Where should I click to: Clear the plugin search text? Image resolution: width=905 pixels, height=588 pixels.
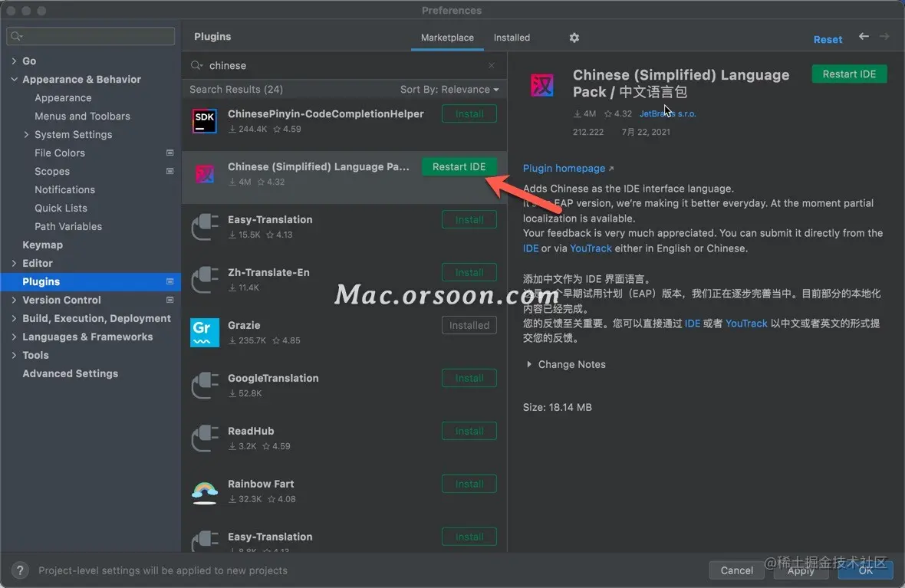pyautogui.click(x=491, y=65)
